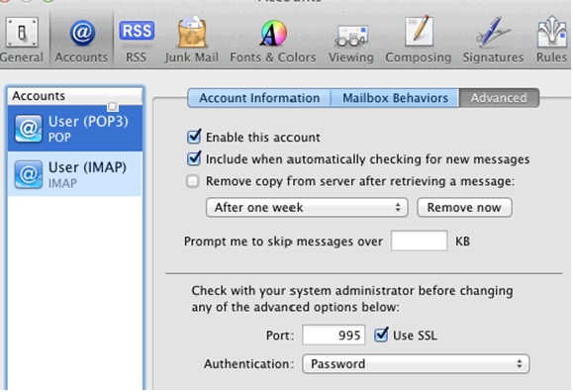Viewport: 573px width, 392px height.
Task: Click the skip messages KB size field
Action: (x=420, y=241)
